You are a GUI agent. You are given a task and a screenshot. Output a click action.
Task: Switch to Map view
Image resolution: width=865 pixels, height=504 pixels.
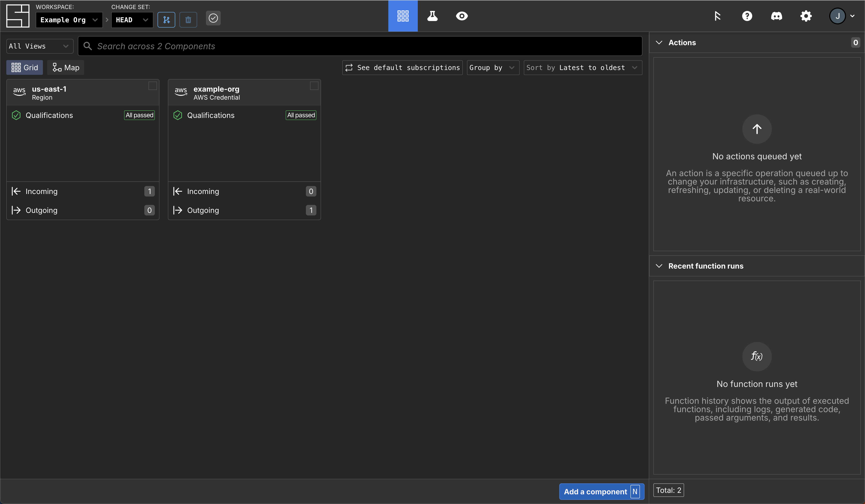coord(66,67)
